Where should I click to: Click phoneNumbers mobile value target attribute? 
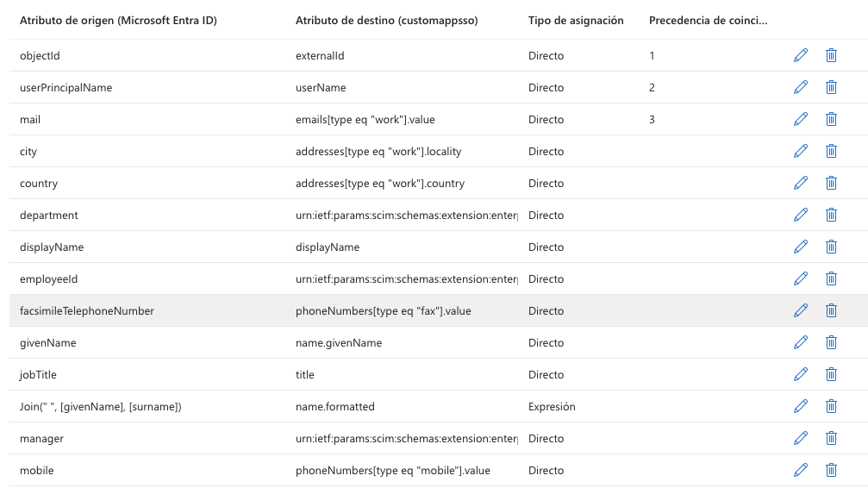coord(393,471)
